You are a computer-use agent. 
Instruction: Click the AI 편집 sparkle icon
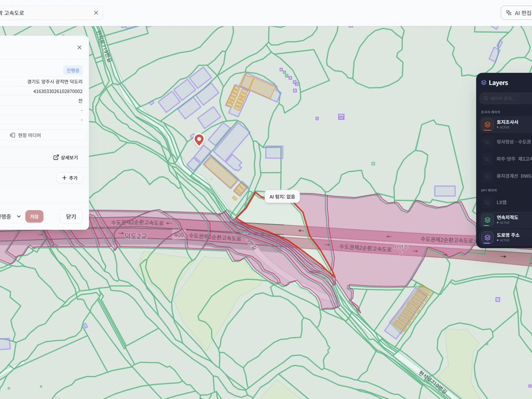pos(509,13)
